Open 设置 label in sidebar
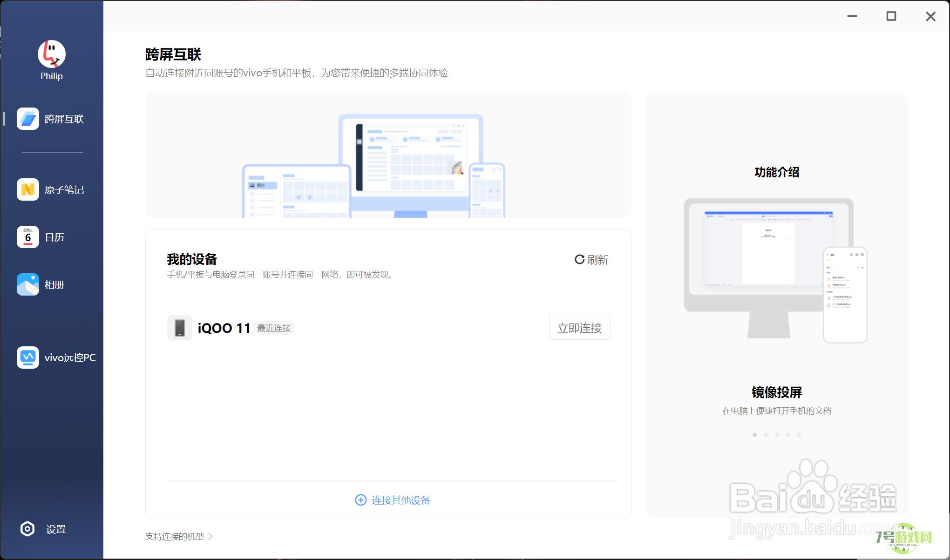950x560 pixels. [56, 529]
